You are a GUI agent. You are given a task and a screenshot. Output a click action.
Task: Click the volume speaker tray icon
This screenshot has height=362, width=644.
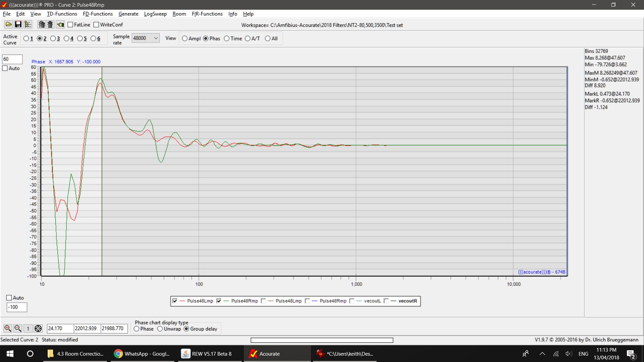(x=569, y=354)
